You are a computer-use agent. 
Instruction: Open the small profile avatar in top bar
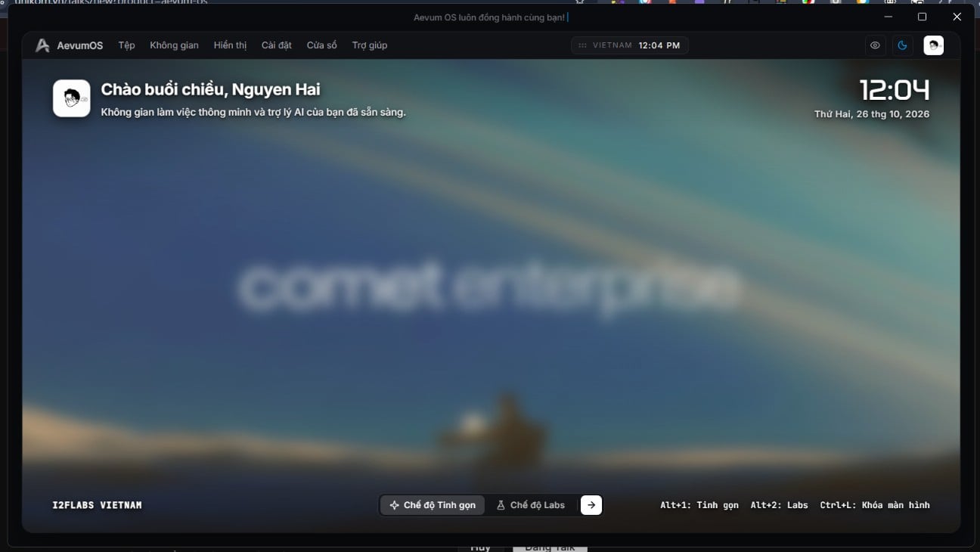[934, 45]
